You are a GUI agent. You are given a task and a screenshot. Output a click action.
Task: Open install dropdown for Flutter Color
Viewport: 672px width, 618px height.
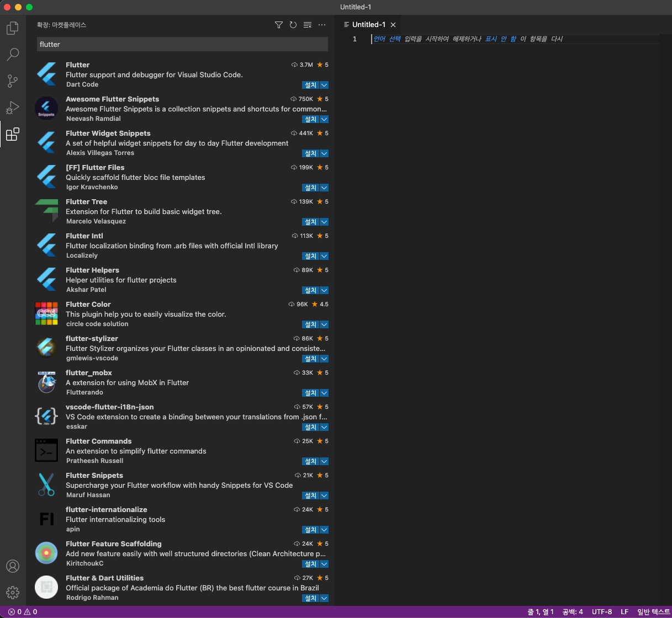[x=324, y=324]
